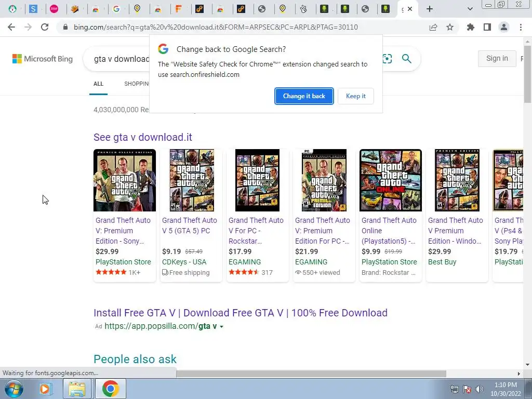Click the Grand Theft Auto Online cover image
The width and height of the screenshot is (532, 399).
click(x=391, y=180)
